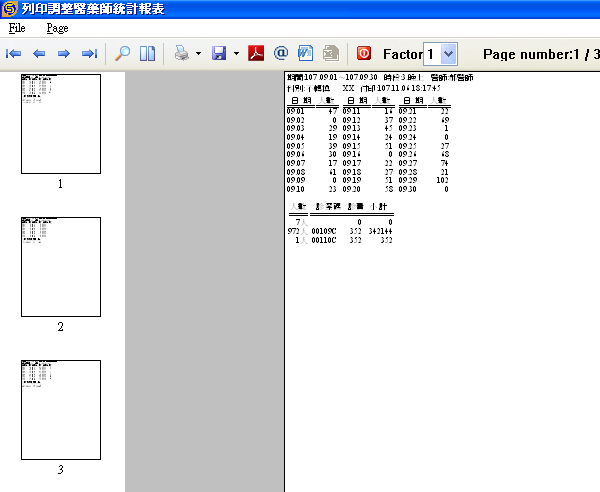Click the magnifier search icon
Image resolution: width=600 pixels, height=492 pixels.
123,53
